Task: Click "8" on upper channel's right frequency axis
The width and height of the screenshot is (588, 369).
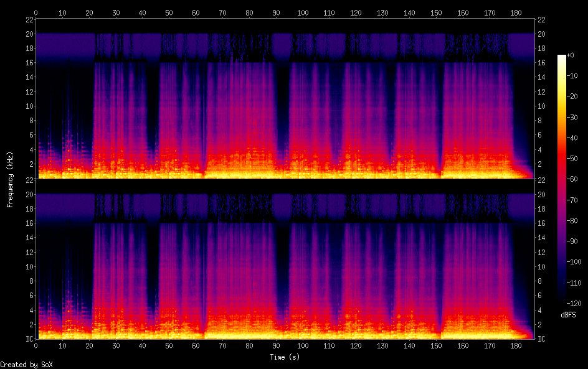Action: [539, 121]
